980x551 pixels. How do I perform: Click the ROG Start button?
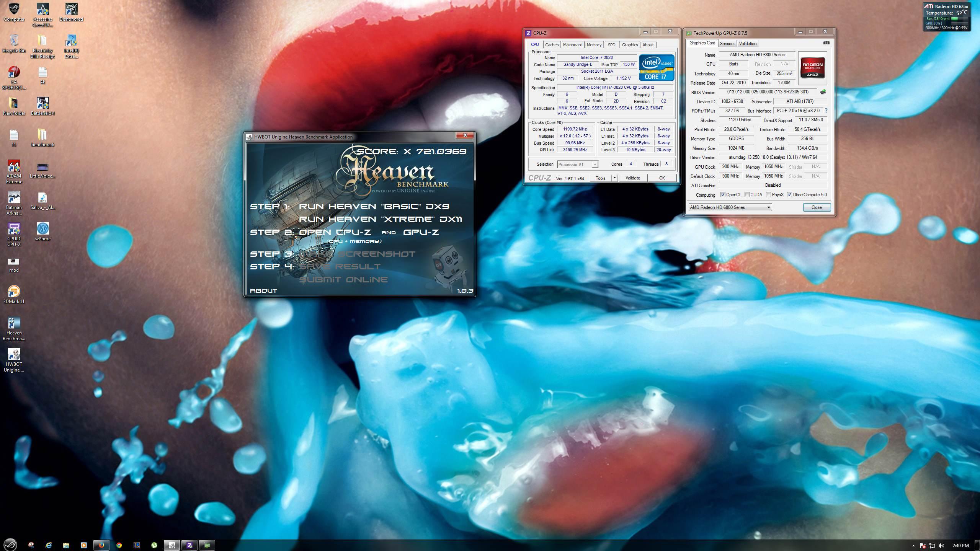[x=10, y=545]
